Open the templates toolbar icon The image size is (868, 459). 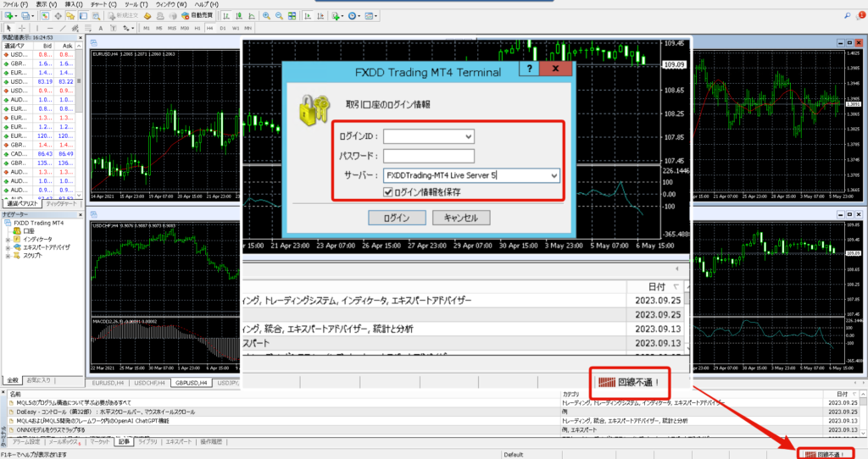[x=370, y=16]
